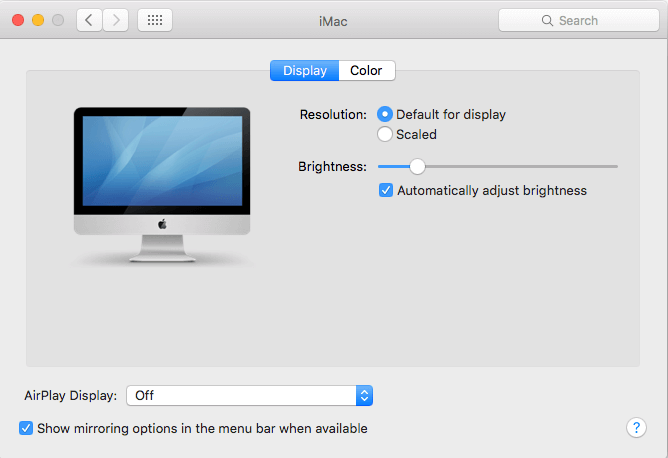Click the iMac window title
This screenshot has height=458, width=668.
[333, 21]
